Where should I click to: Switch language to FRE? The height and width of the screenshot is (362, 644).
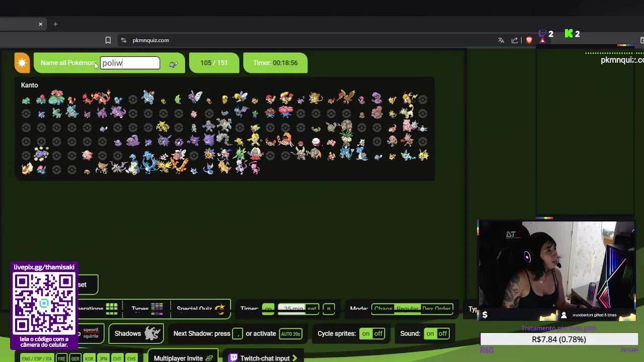coord(61,358)
